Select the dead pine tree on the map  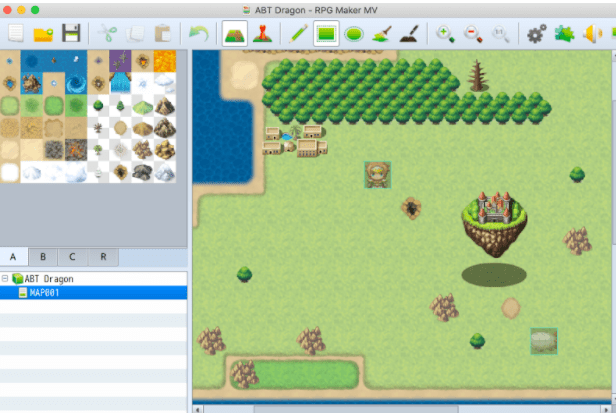pos(477,75)
